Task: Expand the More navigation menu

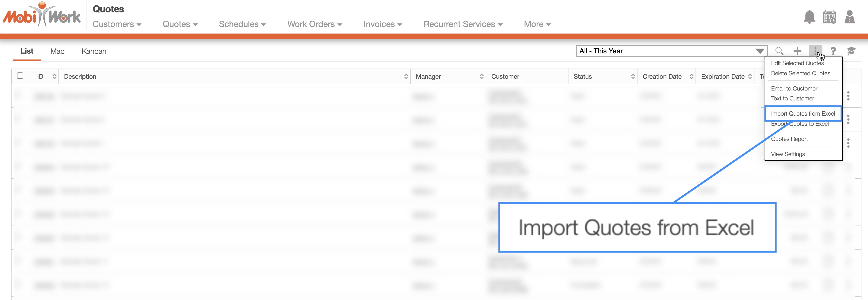Action: tap(537, 24)
